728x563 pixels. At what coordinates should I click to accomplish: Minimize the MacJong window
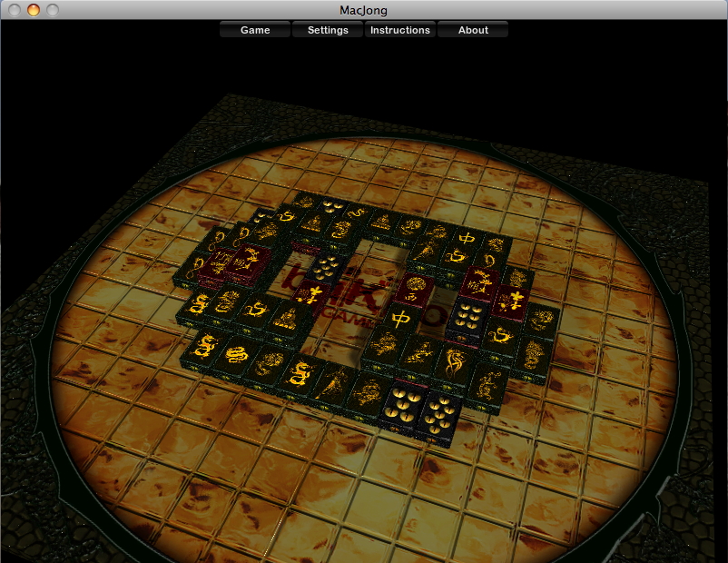pyautogui.click(x=34, y=10)
